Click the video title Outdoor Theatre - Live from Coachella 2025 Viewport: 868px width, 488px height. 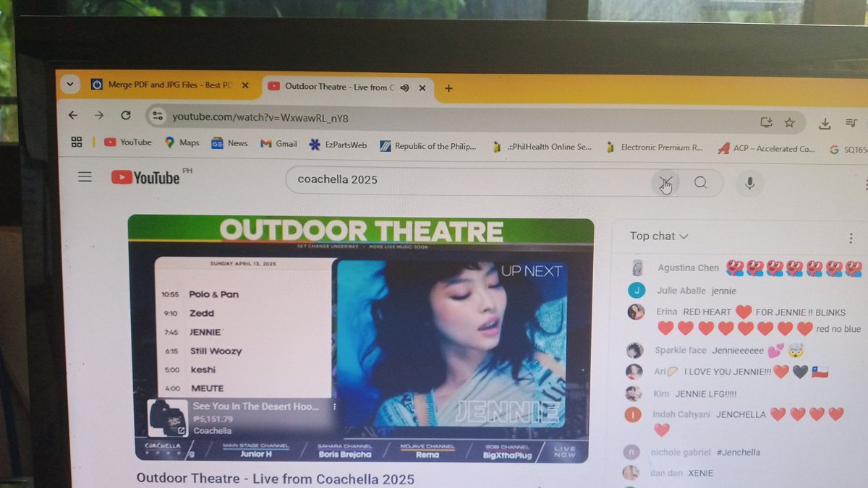275,479
